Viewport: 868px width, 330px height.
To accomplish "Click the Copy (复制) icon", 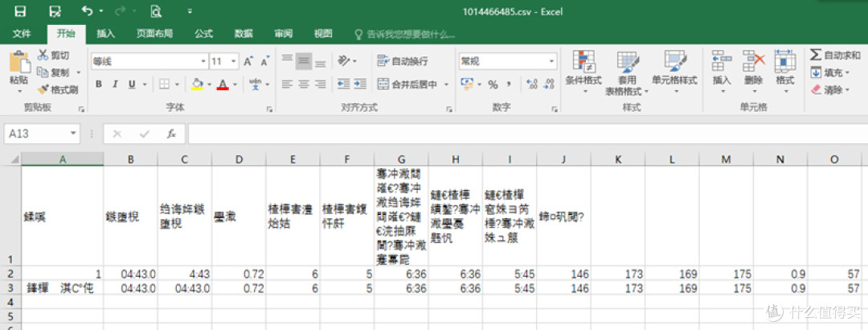I will [43, 72].
